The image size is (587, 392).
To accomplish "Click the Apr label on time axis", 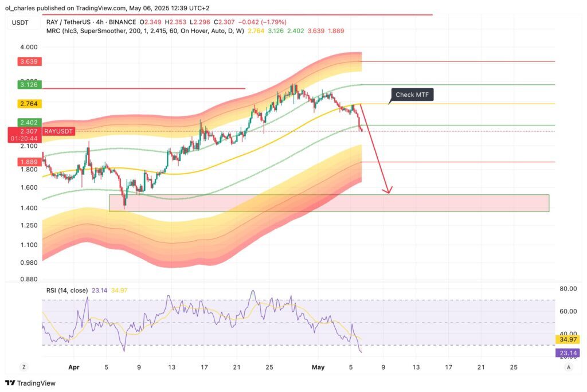I will tap(73, 367).
